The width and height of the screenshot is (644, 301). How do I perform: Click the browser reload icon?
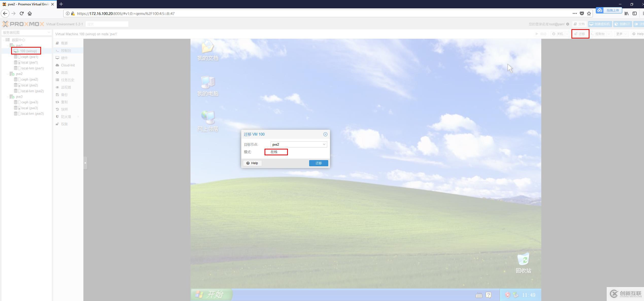coord(22,13)
